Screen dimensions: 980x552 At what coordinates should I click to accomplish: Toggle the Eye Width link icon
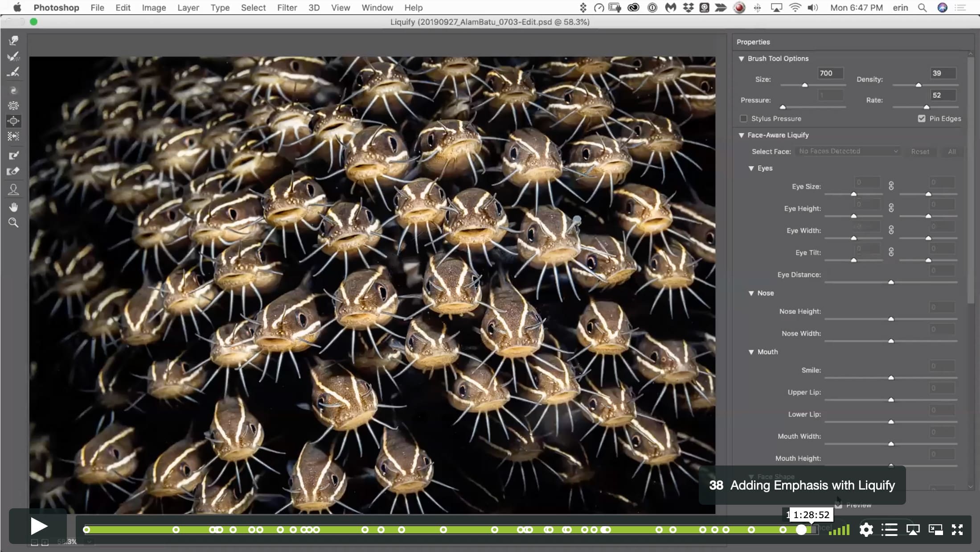coord(891,230)
